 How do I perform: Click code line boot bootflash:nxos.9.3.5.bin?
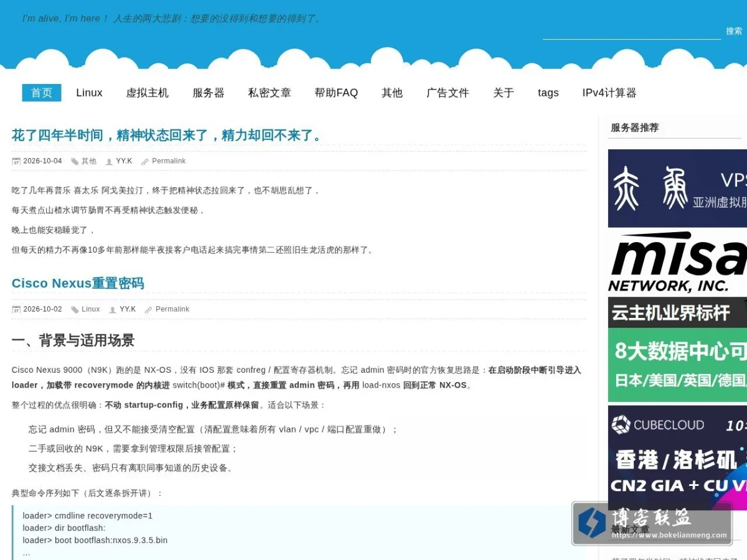pos(95,540)
